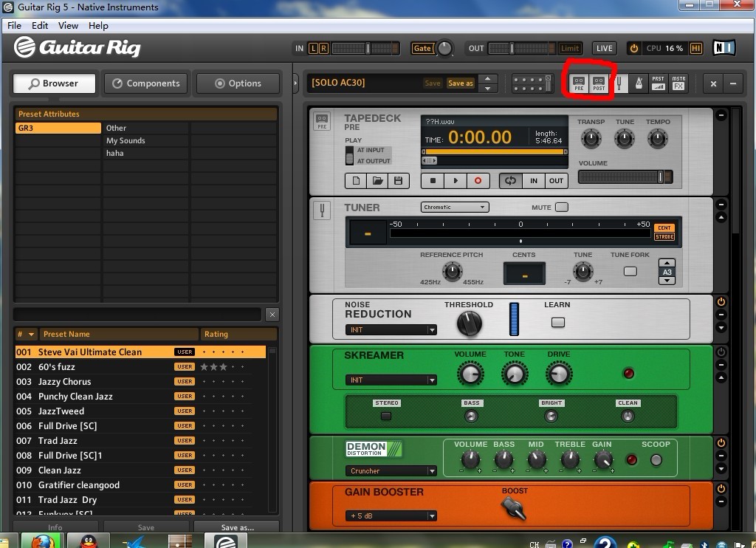Open the View menu
This screenshot has height=548, width=756.
coord(68,26)
